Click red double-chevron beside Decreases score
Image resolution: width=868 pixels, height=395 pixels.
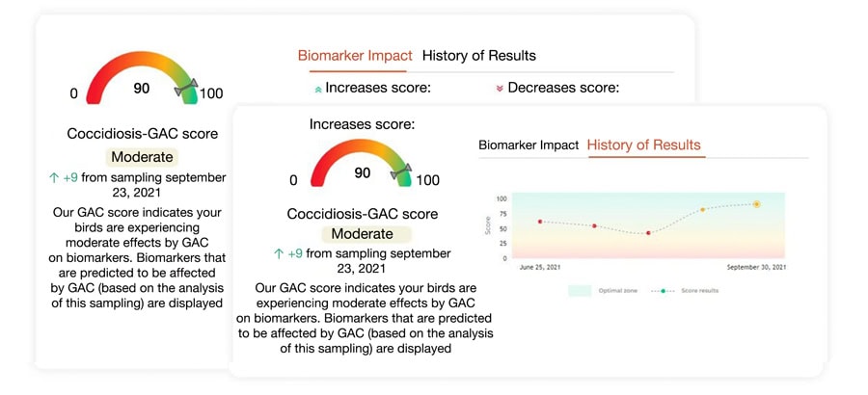tap(500, 89)
